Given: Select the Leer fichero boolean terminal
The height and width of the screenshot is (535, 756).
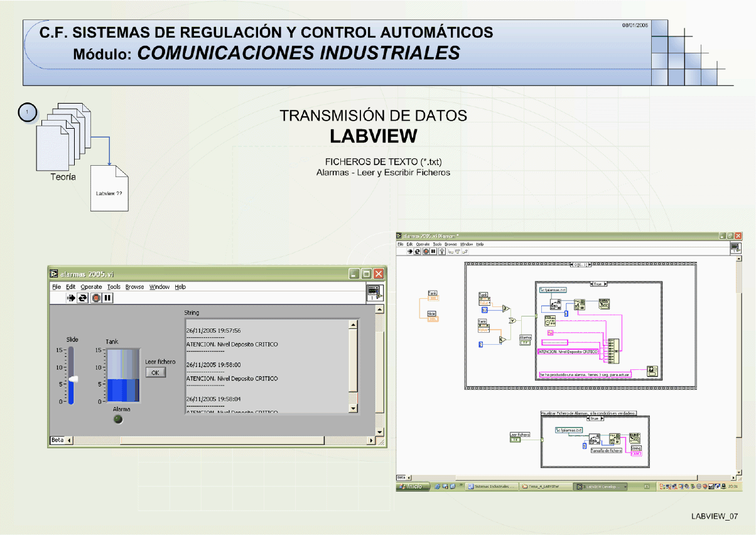Looking at the screenshot, I should (515, 440).
